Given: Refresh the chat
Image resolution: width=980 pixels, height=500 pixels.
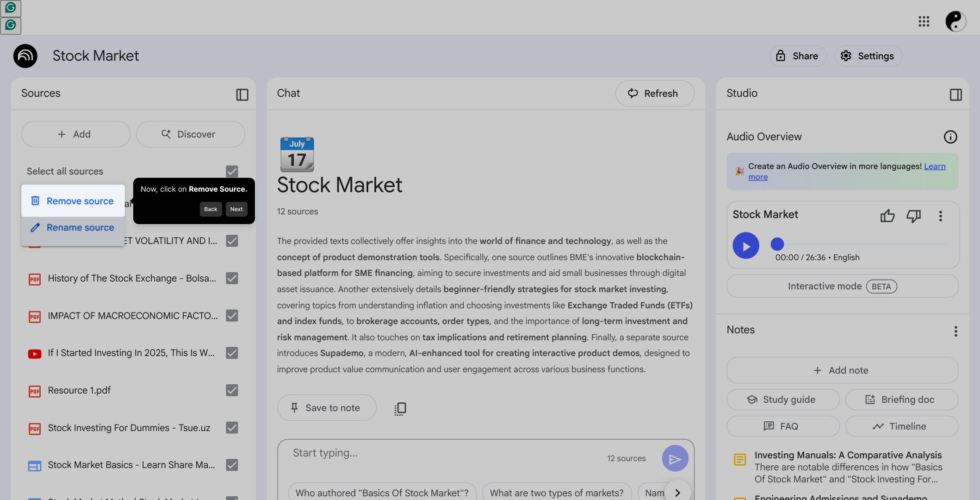Looking at the screenshot, I should (655, 94).
